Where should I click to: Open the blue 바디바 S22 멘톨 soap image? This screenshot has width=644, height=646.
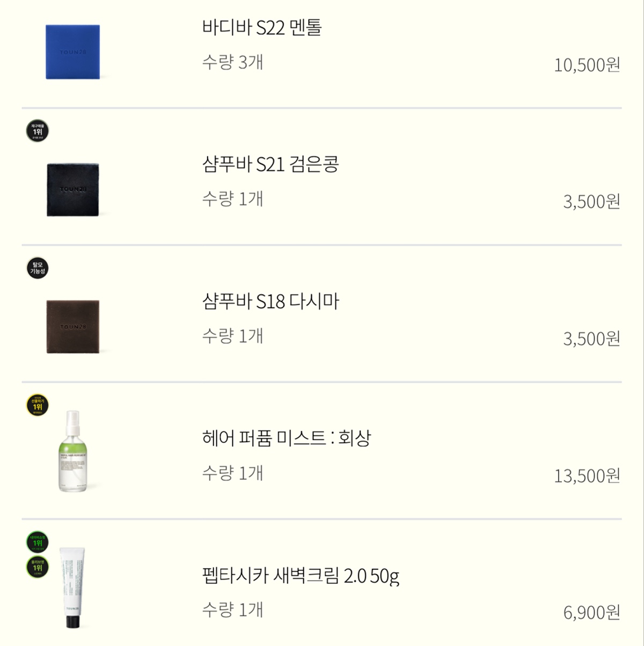tap(72, 52)
